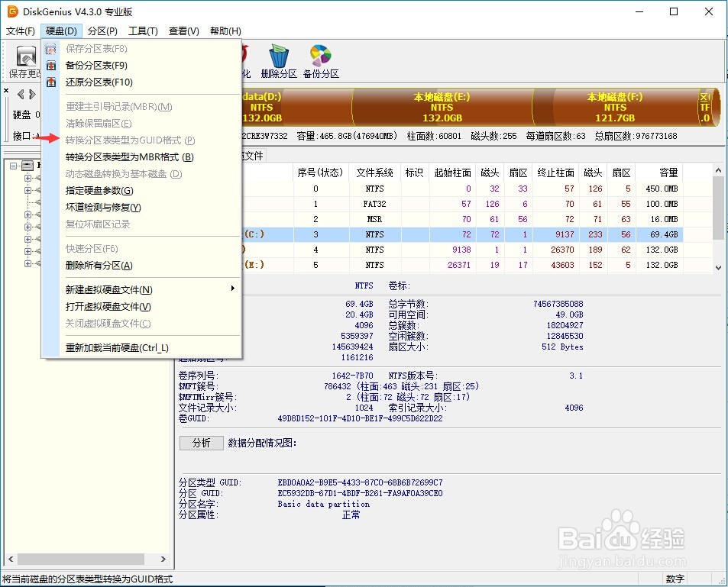Click the 起始柱面 column header
Screen dimensions: 728x587
click(x=453, y=173)
